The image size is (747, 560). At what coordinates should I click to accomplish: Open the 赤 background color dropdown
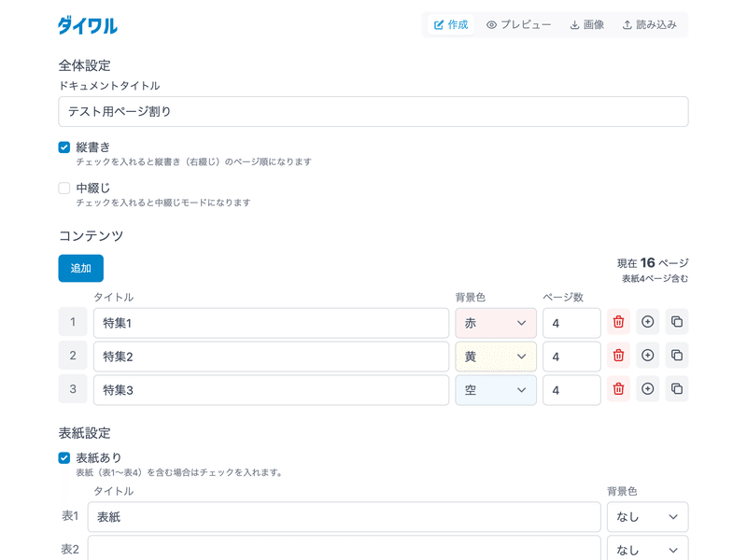click(x=496, y=323)
